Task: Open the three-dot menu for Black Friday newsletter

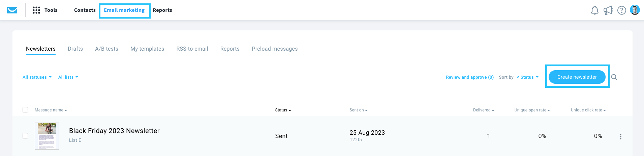Action: pyautogui.click(x=621, y=137)
